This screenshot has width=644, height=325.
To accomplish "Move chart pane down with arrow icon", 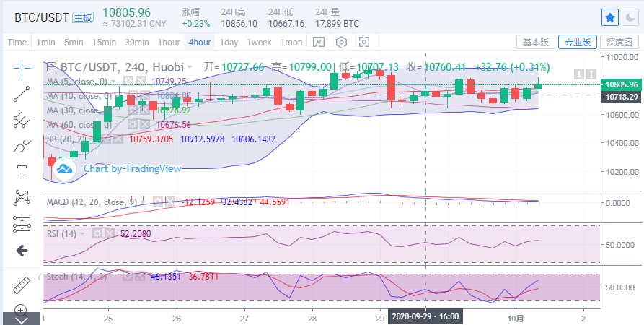I will click(578, 74).
